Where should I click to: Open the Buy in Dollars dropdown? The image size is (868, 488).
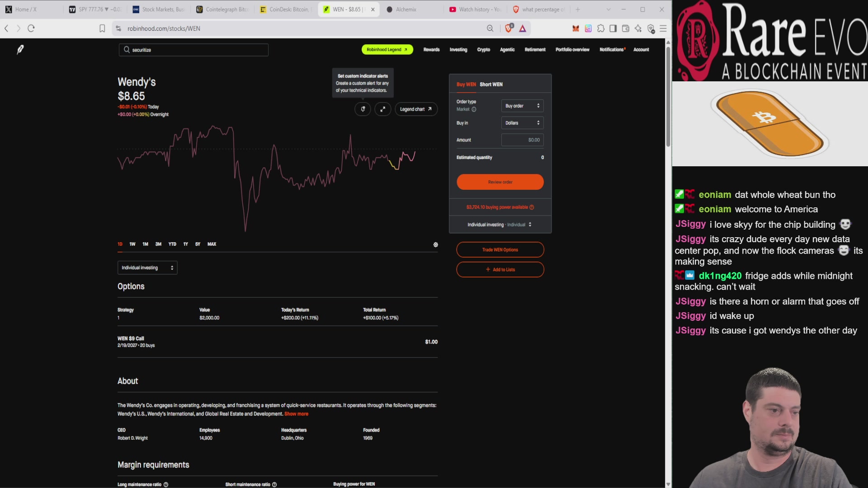click(x=522, y=123)
